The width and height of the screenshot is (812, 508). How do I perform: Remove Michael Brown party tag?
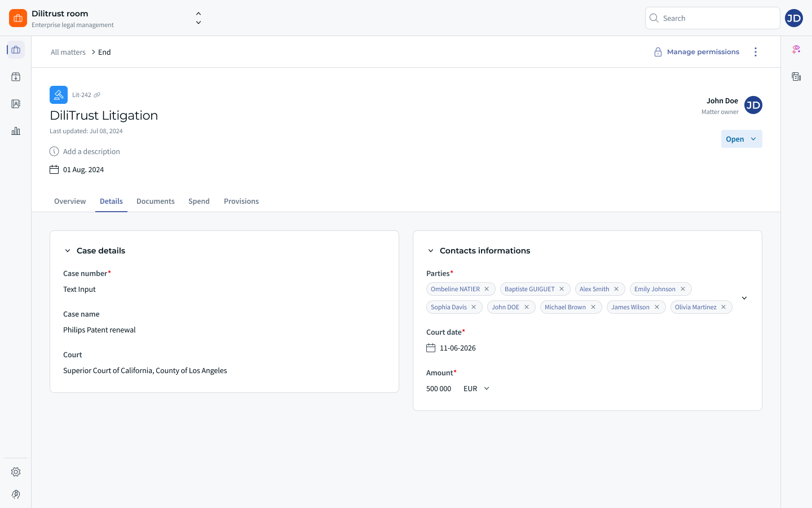(593, 307)
